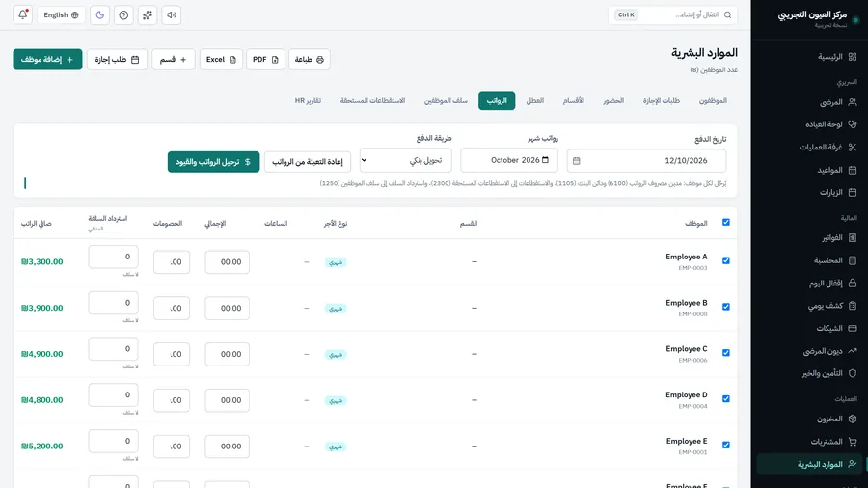The image size is (868, 488).
Task: Open the notifications bell
Action: pos(23,14)
